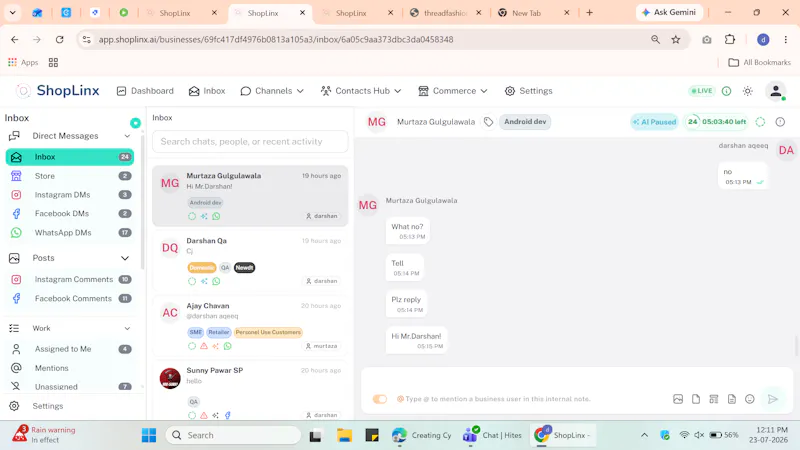
Task: Open the Dashboard menu item
Action: pos(145,91)
